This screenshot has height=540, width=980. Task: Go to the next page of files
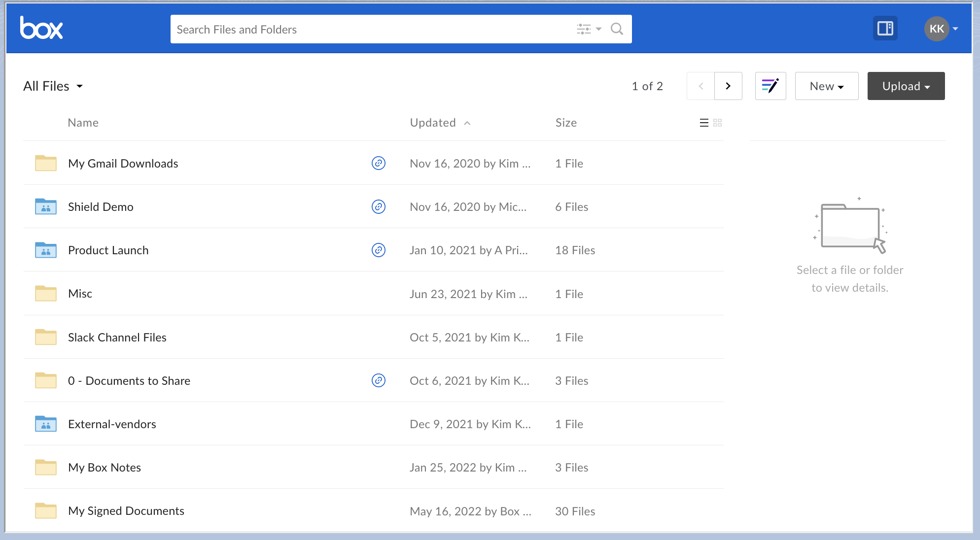point(728,86)
